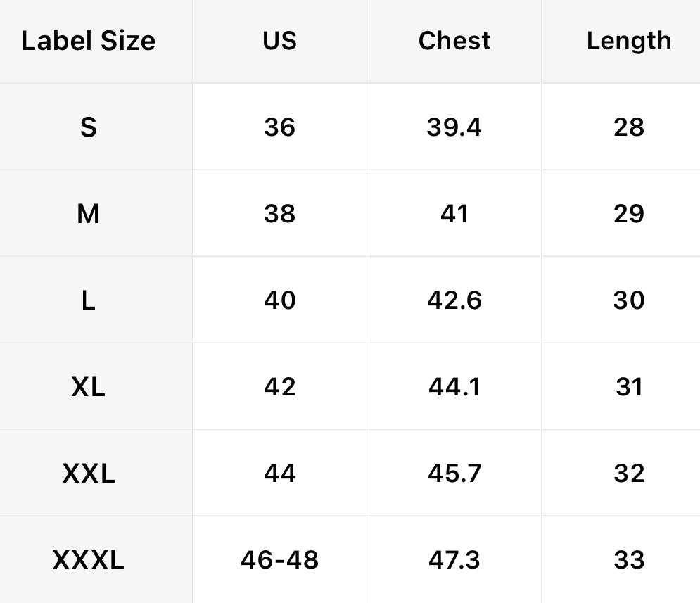
Task: Click the 46-48 US size cell
Action: (x=279, y=560)
